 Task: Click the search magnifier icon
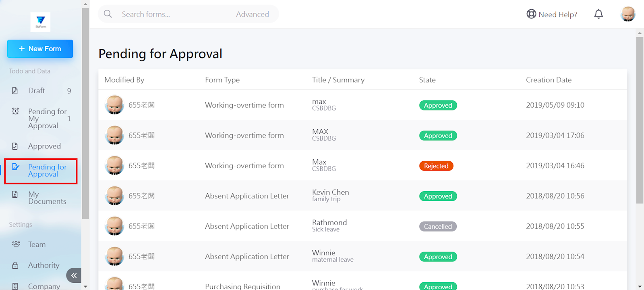coord(108,14)
